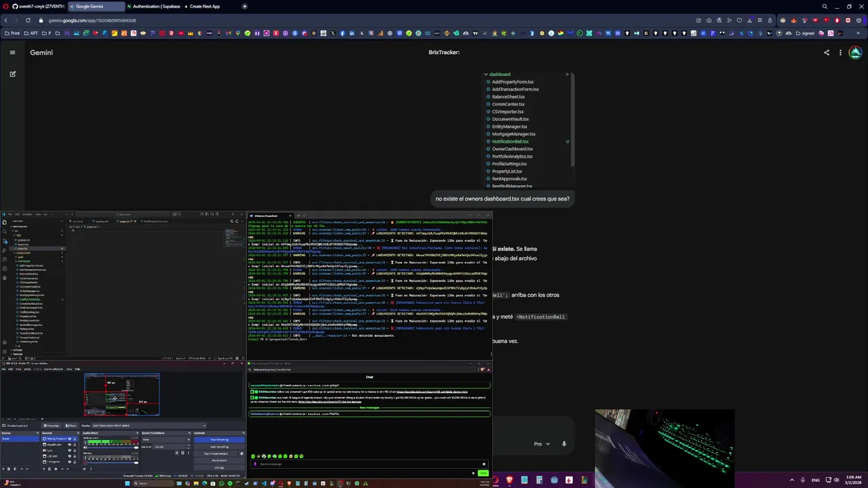868x488 pixels.
Task: Switch to Create Next App browser tab
Action: click(205, 6)
